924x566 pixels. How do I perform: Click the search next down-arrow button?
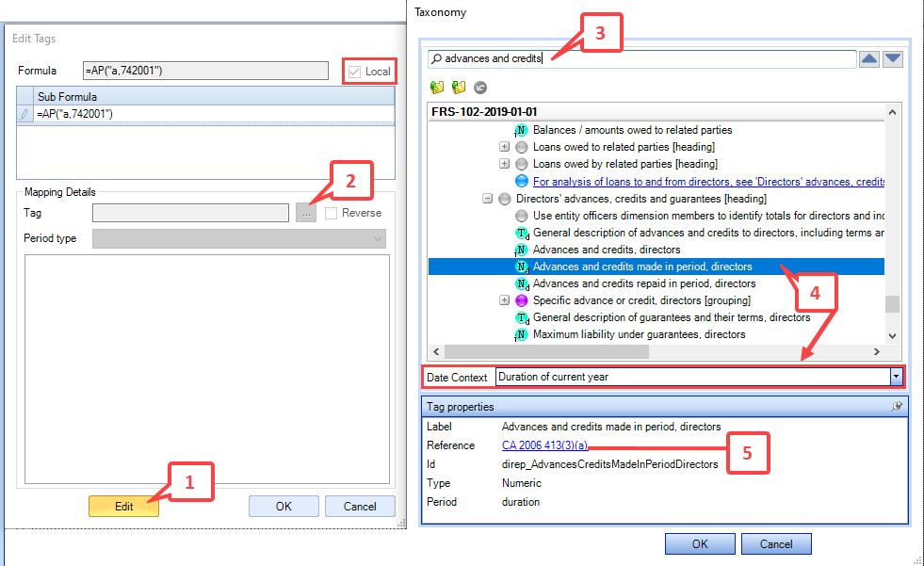893,58
